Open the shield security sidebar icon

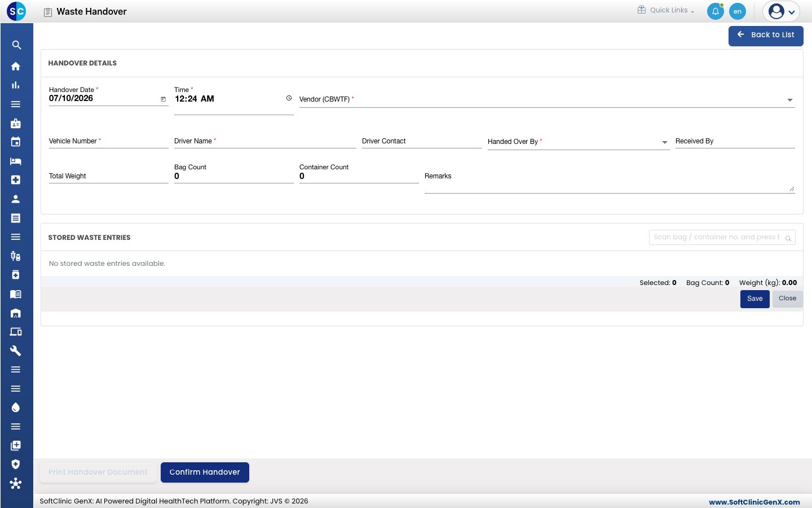point(16,464)
